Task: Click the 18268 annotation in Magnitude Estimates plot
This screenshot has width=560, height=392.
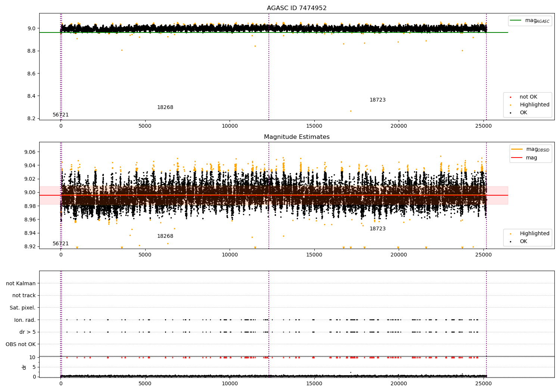Action: click(x=165, y=236)
